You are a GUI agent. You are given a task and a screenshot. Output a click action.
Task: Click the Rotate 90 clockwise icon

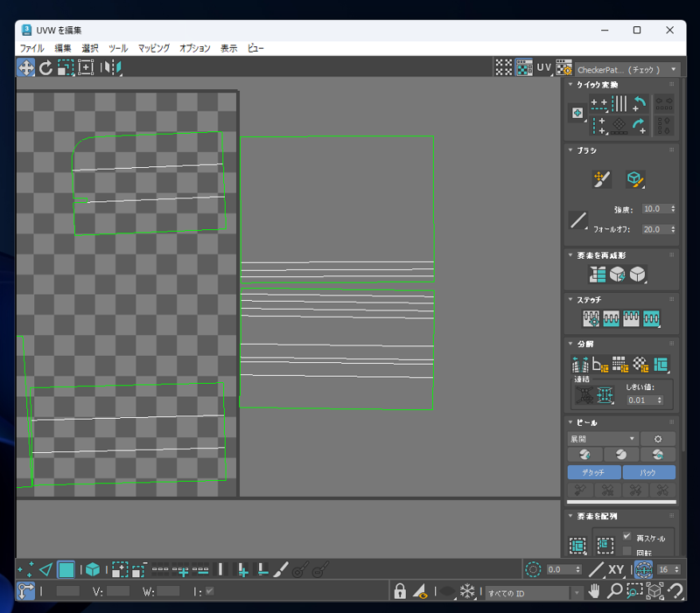640,126
